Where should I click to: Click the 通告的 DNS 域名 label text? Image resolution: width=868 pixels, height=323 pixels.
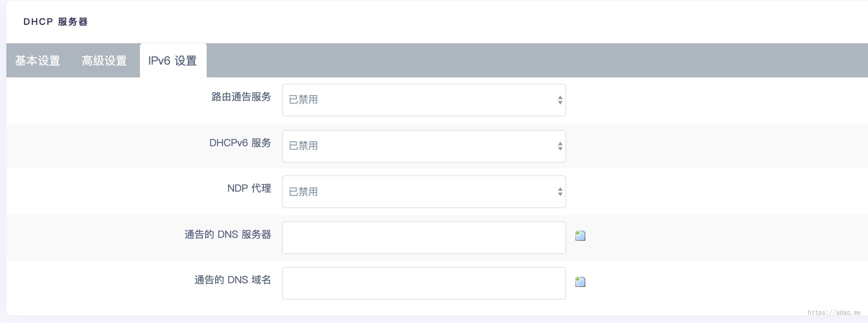point(233,280)
